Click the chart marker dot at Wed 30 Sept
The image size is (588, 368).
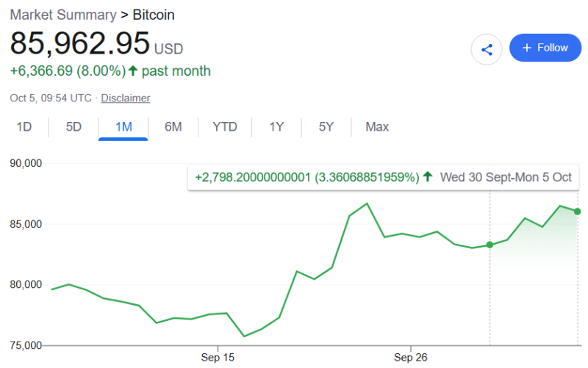pyautogui.click(x=490, y=245)
